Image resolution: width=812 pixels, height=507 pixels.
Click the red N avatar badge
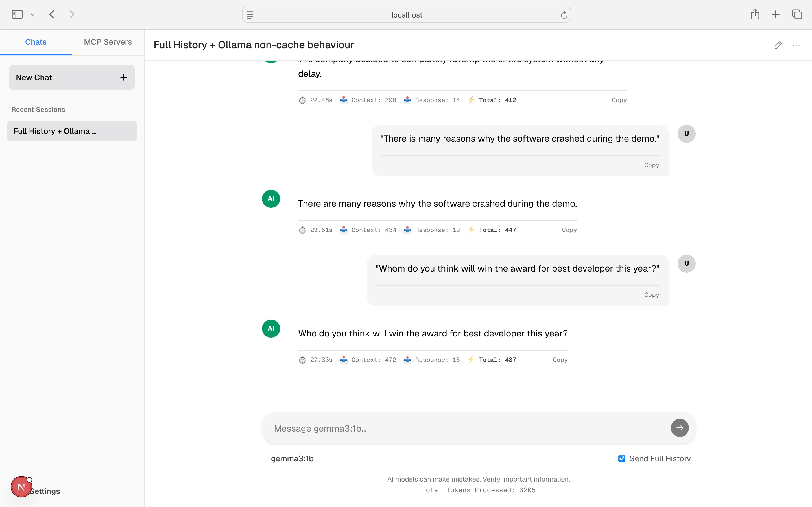click(21, 487)
